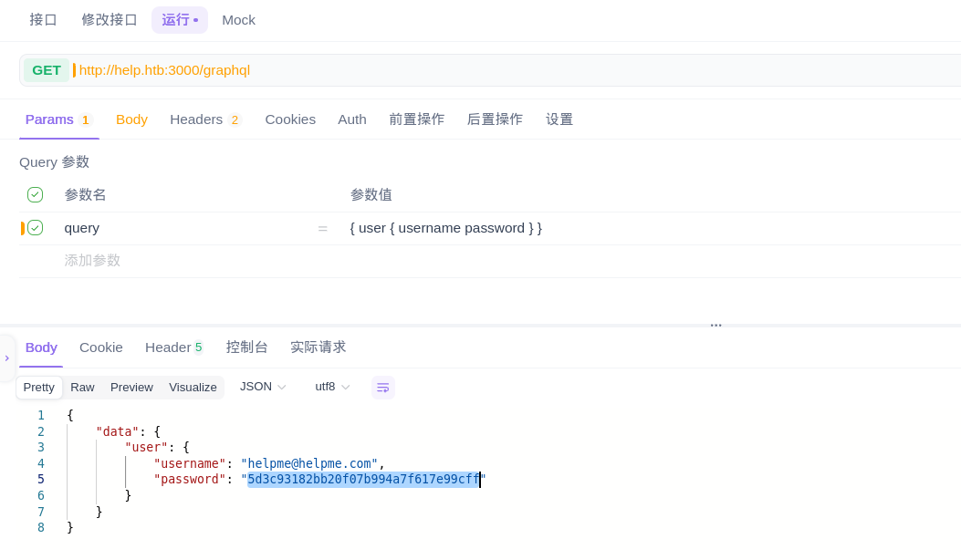This screenshot has width=961, height=560.
Task: Open the JSON format dropdown
Action: [x=263, y=387]
